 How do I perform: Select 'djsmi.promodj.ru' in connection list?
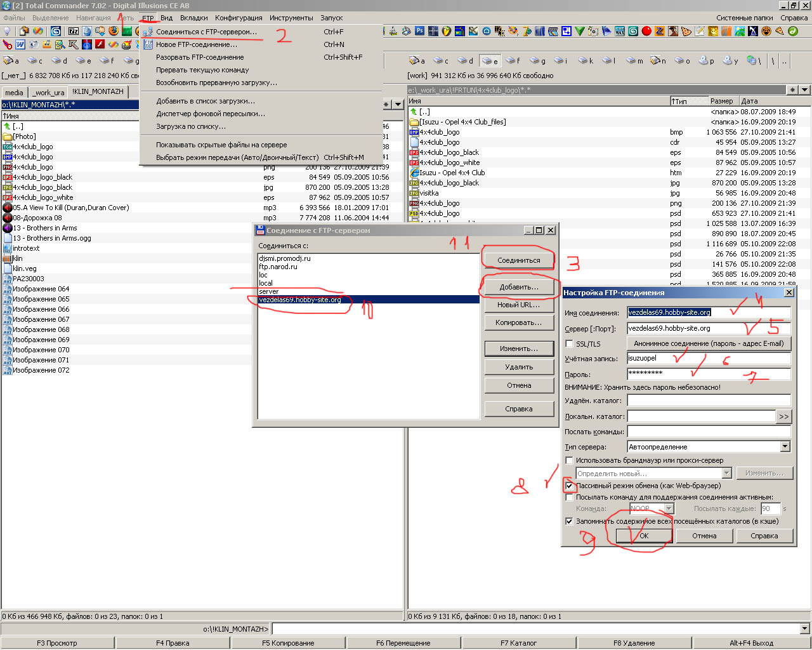pyautogui.click(x=285, y=258)
